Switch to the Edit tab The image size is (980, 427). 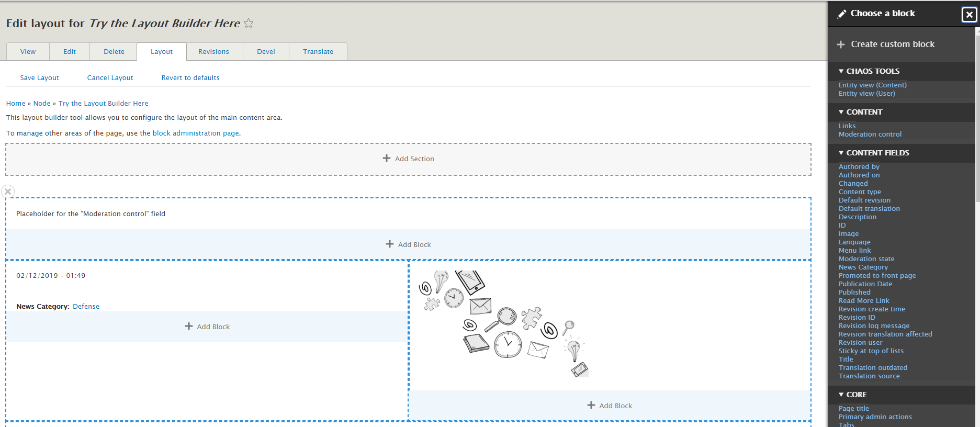coord(70,52)
